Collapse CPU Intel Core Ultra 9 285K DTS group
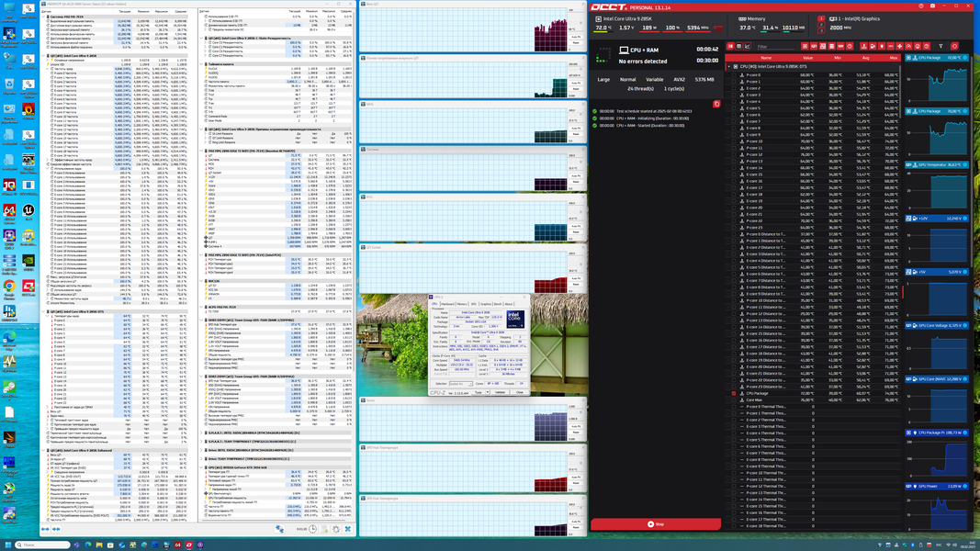980x551 pixels. (x=728, y=66)
